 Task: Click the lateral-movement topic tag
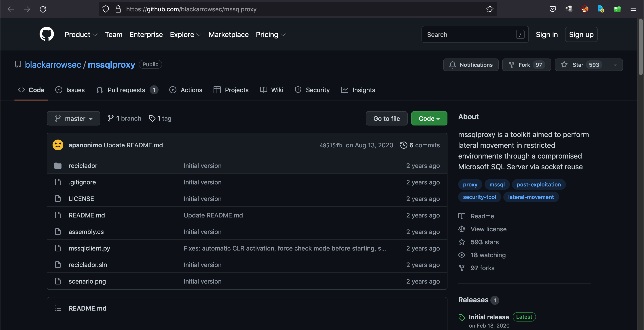pyautogui.click(x=531, y=197)
